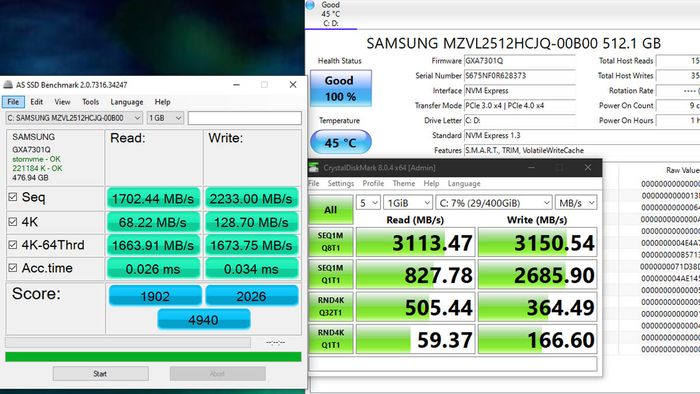Click the Good 100 % health status button

(341, 88)
